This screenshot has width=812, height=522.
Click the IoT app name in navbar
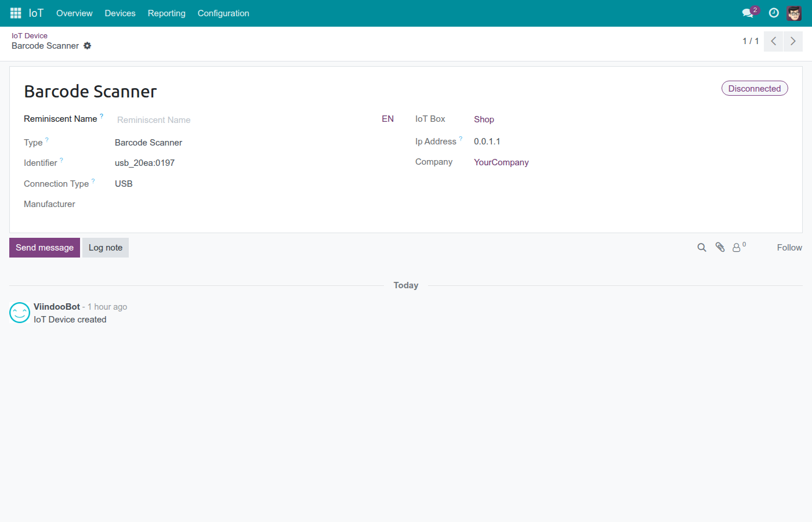pyautogui.click(x=36, y=13)
